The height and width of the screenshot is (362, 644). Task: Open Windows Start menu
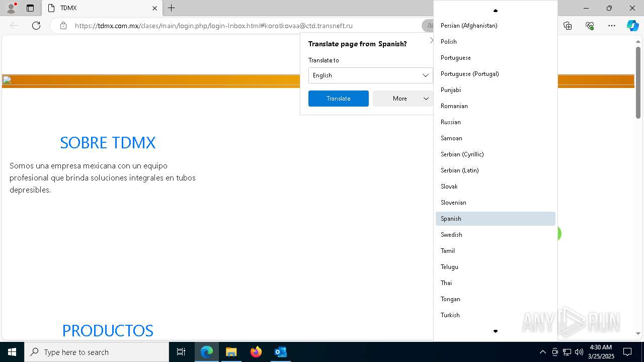pos(12,352)
